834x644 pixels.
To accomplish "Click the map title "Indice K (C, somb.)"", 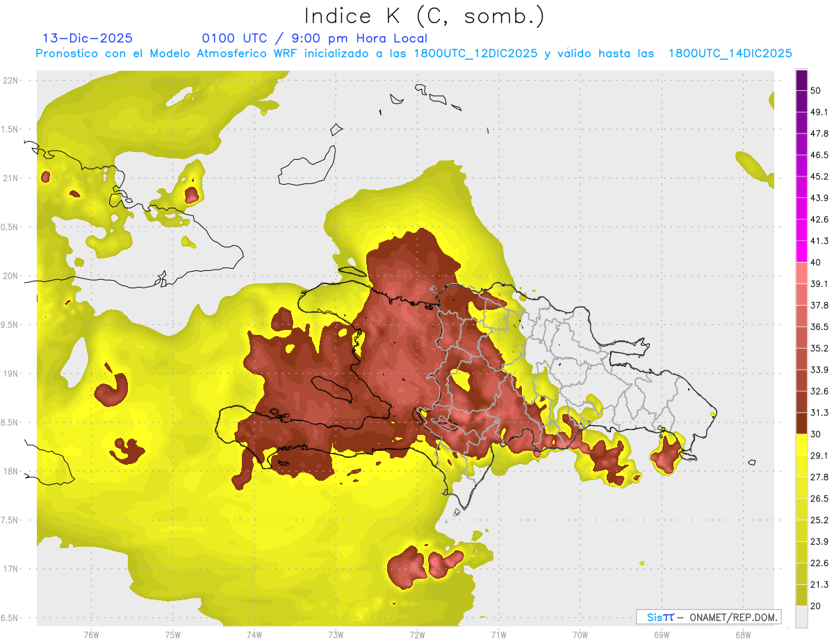I will [x=424, y=16].
